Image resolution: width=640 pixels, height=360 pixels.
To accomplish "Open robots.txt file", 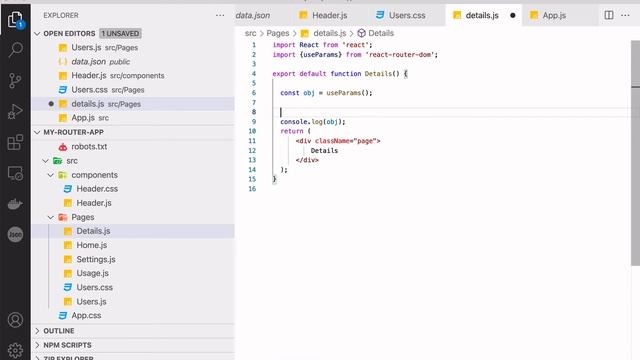I will click(133, 147).
